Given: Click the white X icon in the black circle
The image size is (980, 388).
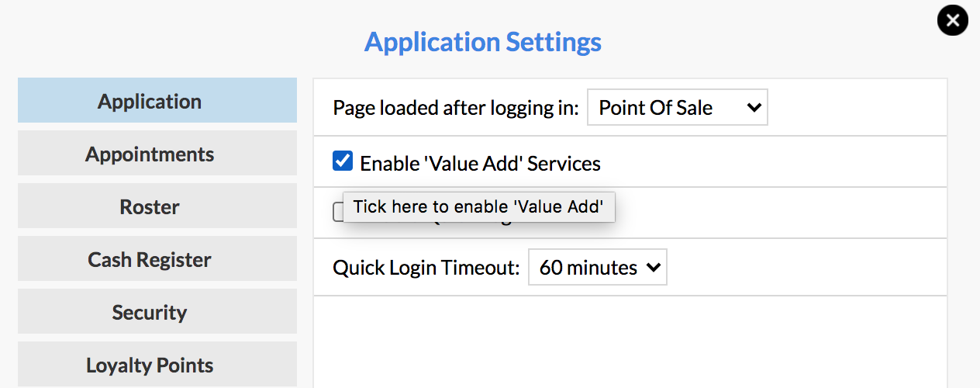Looking at the screenshot, I should tap(953, 20).
